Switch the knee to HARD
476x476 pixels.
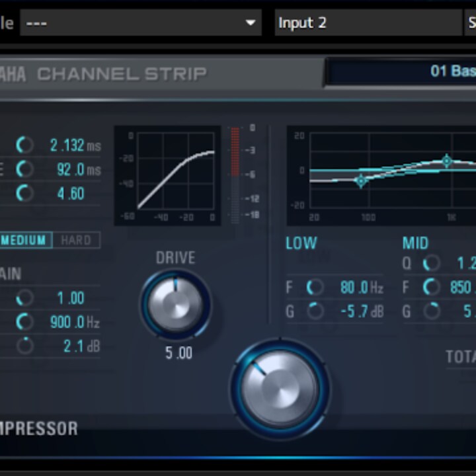pos(76,240)
